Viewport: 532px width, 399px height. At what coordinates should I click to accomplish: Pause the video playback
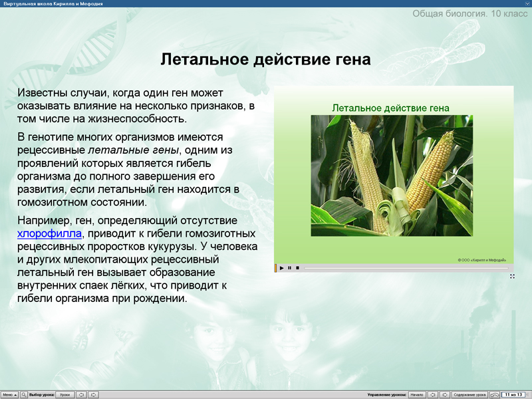[x=289, y=267]
